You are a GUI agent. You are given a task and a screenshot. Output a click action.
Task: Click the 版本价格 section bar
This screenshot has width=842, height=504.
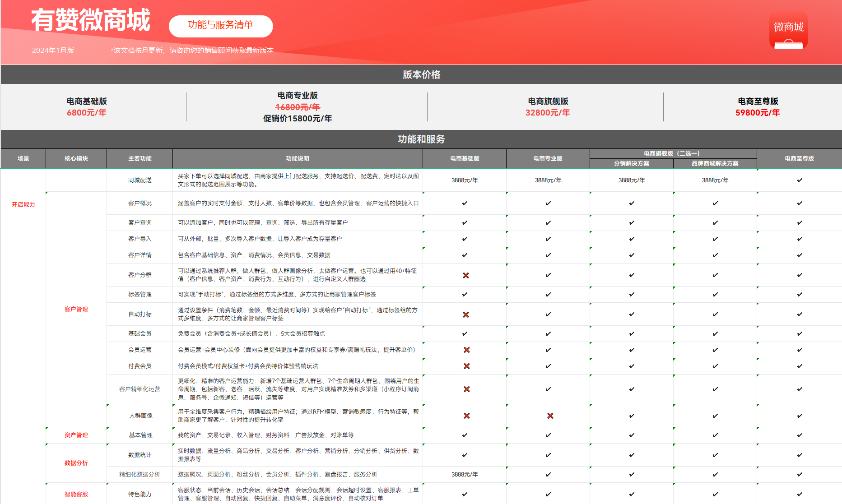(x=421, y=74)
